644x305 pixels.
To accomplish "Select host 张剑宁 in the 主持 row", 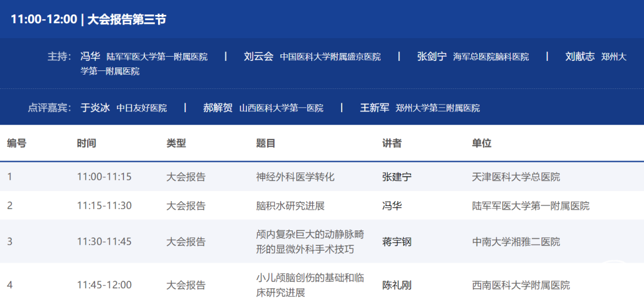I will click(x=432, y=57).
